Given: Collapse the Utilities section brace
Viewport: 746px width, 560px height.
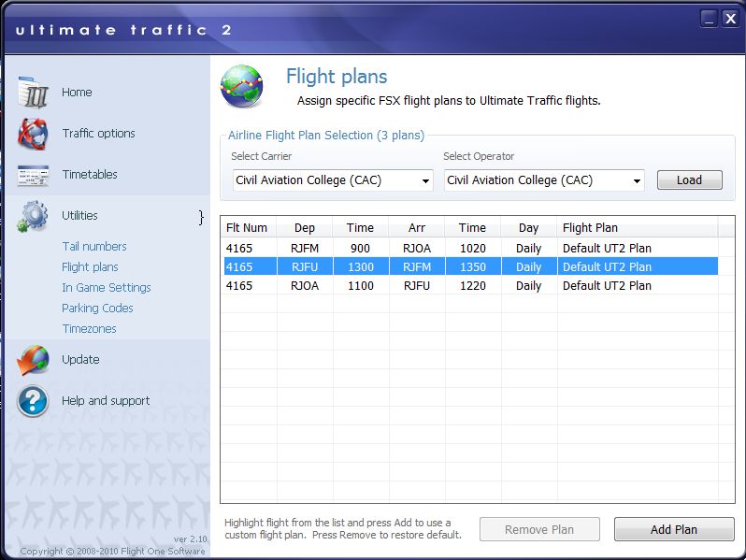Looking at the screenshot, I should coord(201,218).
